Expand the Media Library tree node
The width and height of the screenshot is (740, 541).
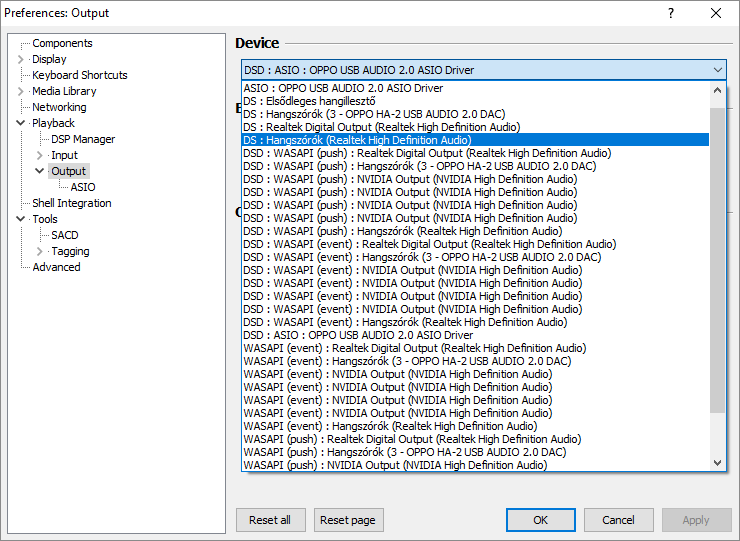pos(20,91)
